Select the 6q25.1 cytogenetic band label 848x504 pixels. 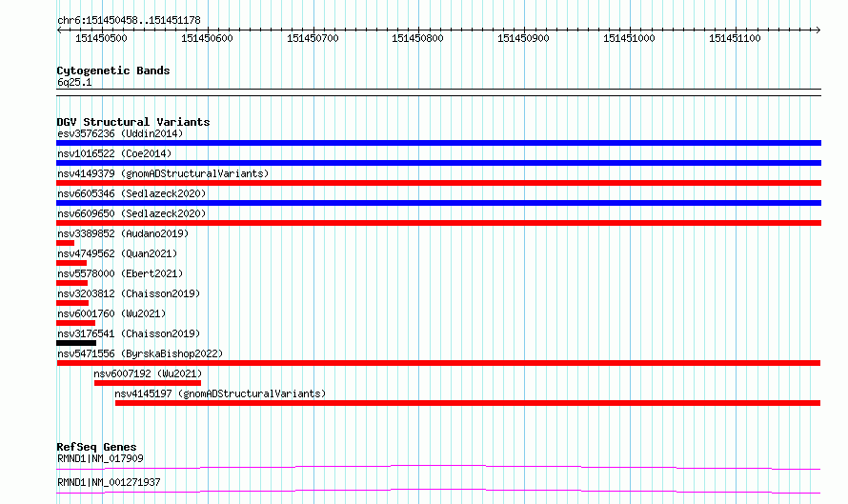click(74, 82)
